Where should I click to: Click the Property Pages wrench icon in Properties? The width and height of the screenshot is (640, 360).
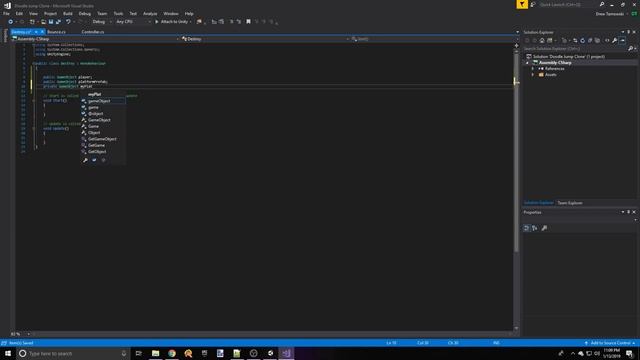coord(544,228)
